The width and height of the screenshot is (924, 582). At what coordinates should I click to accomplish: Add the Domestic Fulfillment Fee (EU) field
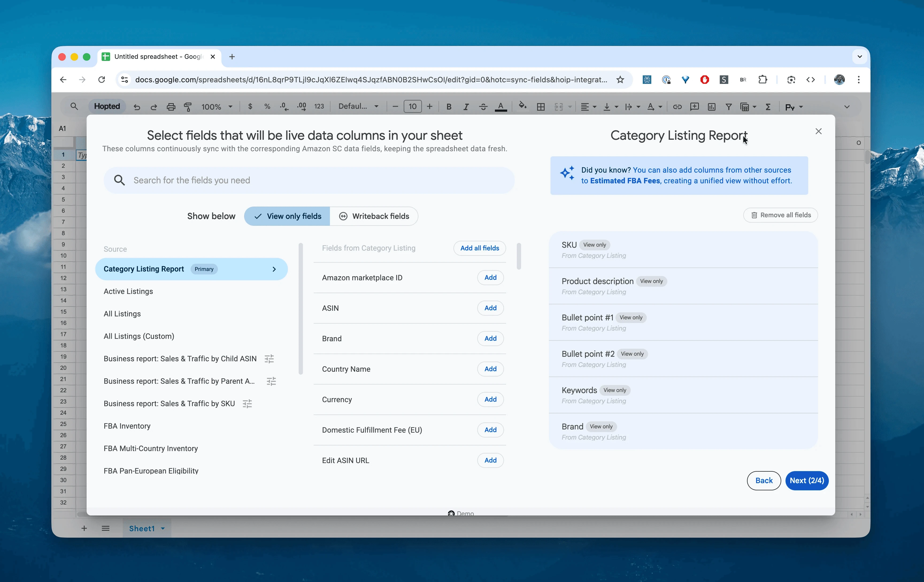tap(490, 430)
